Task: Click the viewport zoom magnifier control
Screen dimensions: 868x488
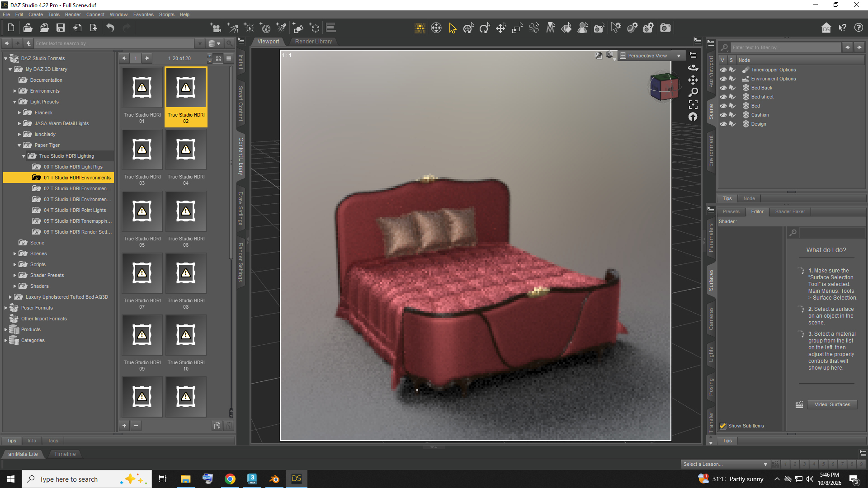Action: pyautogui.click(x=693, y=92)
